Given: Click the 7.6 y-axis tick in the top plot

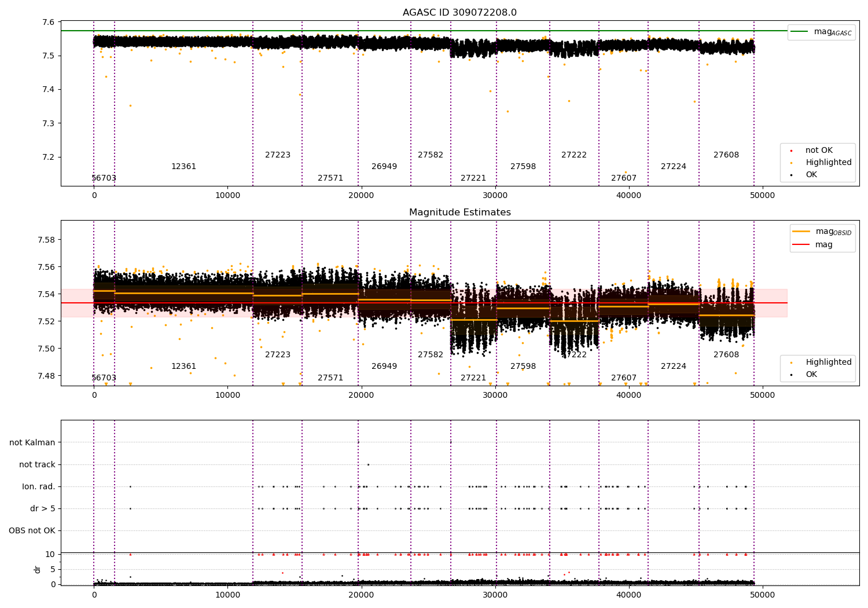Looking at the screenshot, I should [x=49, y=22].
